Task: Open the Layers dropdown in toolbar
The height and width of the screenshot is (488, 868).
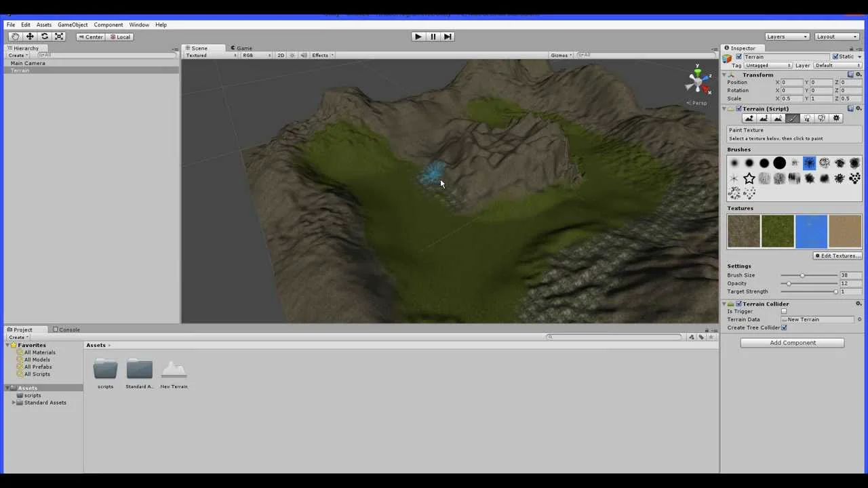Action: [x=787, y=37]
